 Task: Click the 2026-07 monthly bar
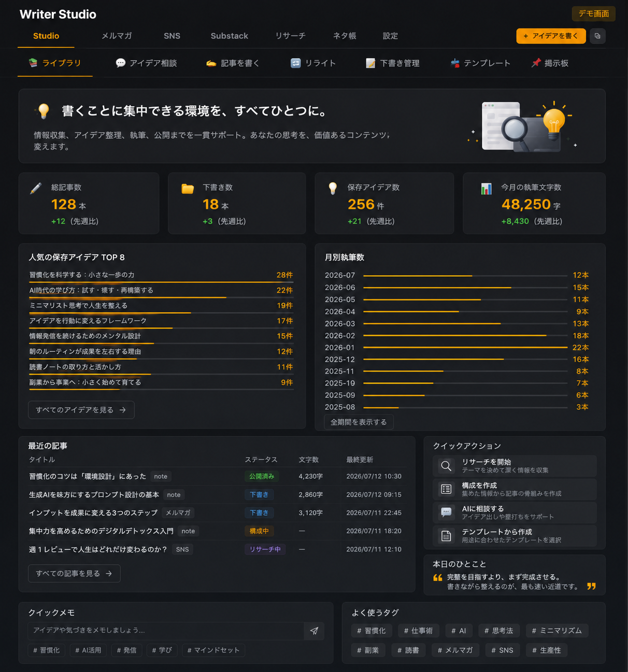[465, 276]
